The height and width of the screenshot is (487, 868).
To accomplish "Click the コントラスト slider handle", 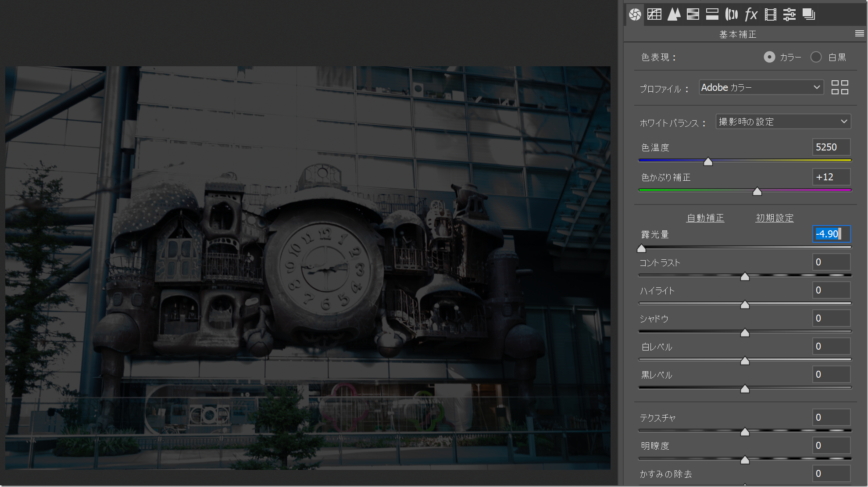I will click(x=745, y=276).
